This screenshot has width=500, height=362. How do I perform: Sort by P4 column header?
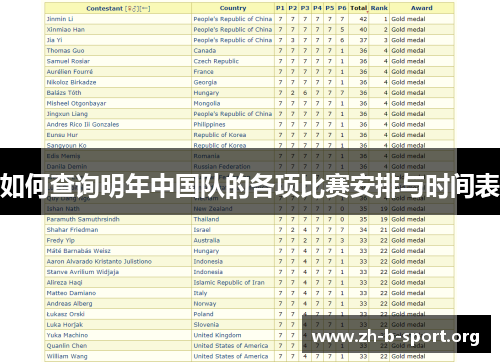click(x=317, y=8)
